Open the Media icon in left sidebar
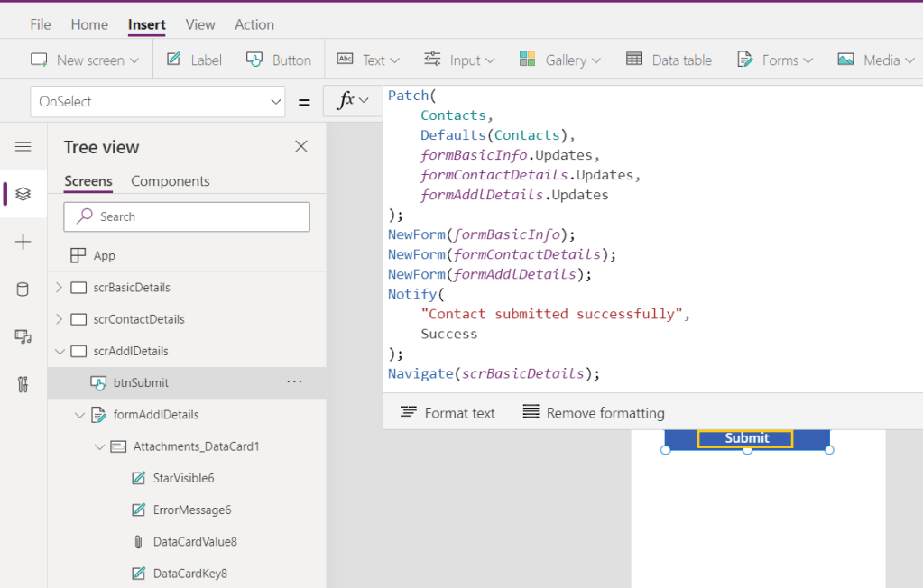 (23, 336)
